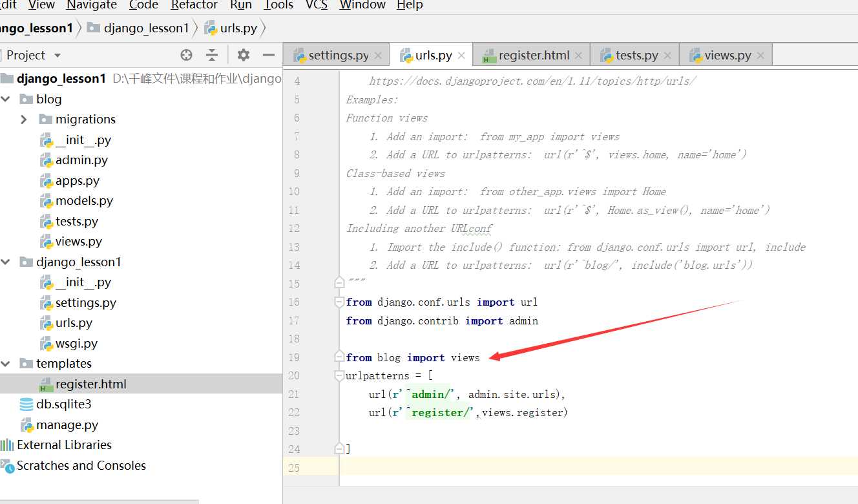Viewport: 858px width, 504px height.
Task: Open the Code menu
Action: tap(143, 5)
